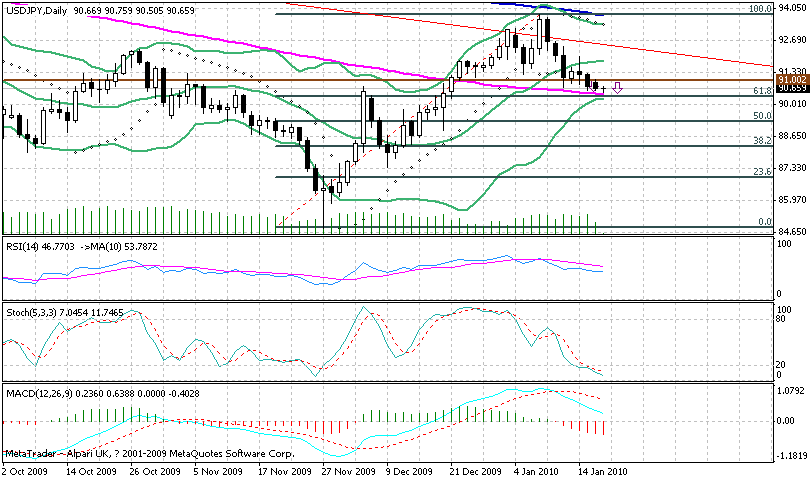Click the purple down arrow marker on chart
Screen dimensions: 811x479
pyautogui.click(x=617, y=88)
